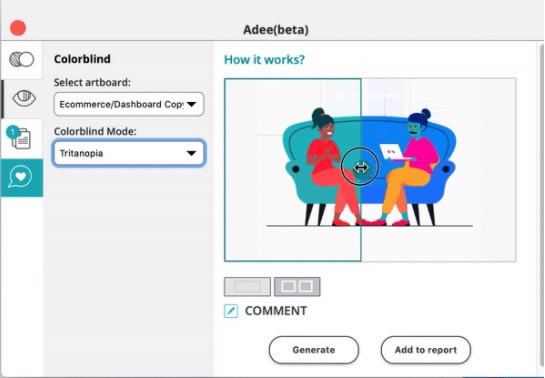Select the colorblind eye icon tab
The width and height of the screenshot is (545, 378).
pos(24,98)
